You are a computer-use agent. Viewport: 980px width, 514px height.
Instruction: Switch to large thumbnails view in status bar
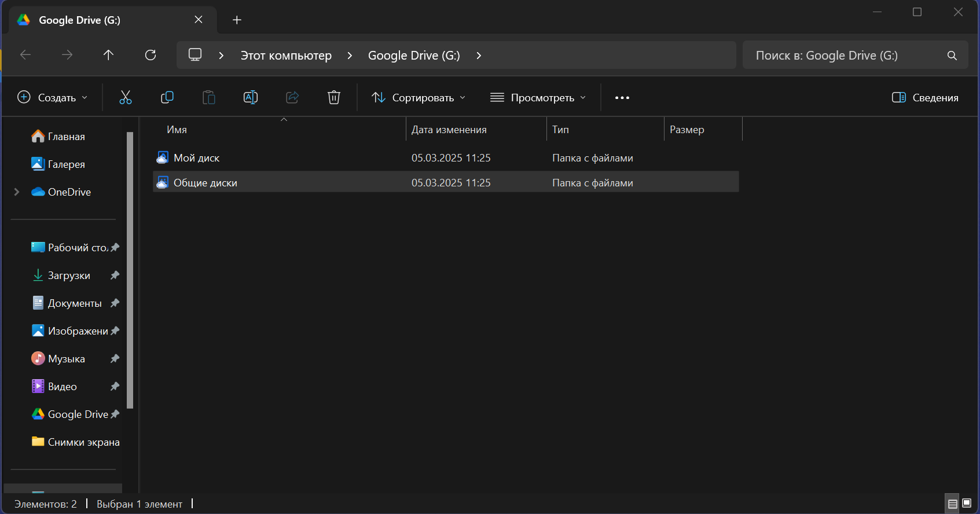click(x=967, y=504)
